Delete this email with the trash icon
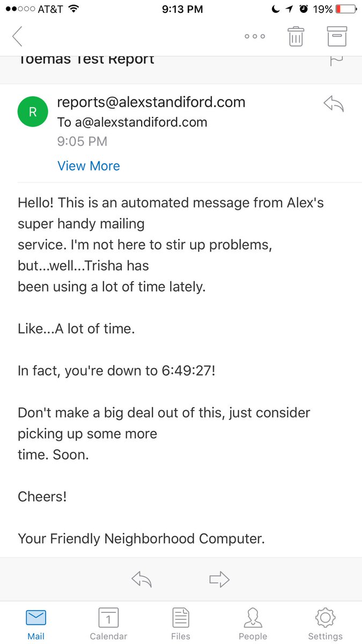 (x=296, y=36)
